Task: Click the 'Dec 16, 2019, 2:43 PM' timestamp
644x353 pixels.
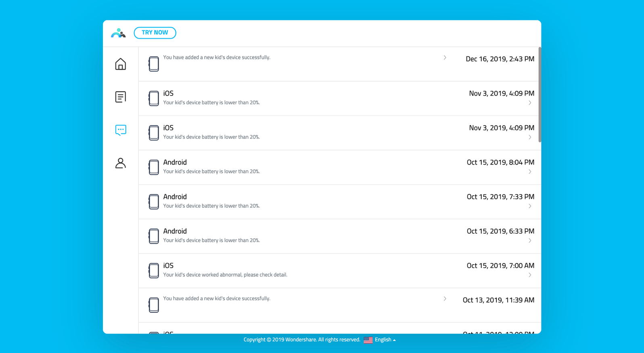Action: (500, 59)
